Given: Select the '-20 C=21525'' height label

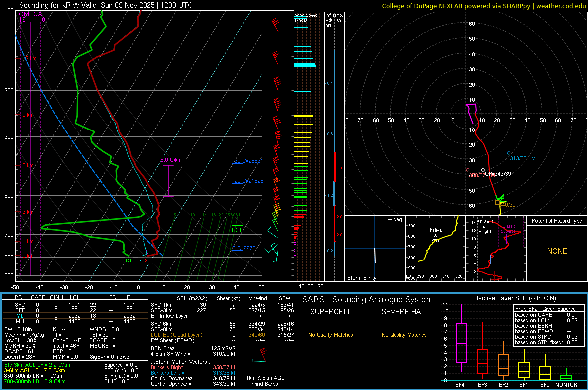Looking at the screenshot, I should point(248,181).
